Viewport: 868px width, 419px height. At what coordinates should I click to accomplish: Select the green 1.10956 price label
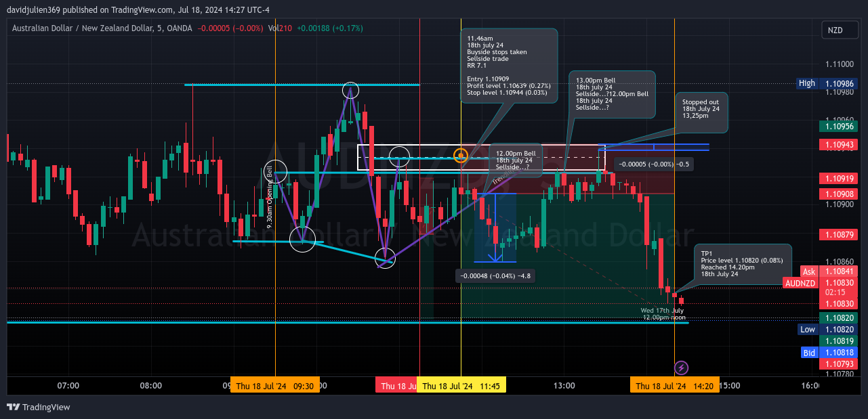[x=840, y=126]
